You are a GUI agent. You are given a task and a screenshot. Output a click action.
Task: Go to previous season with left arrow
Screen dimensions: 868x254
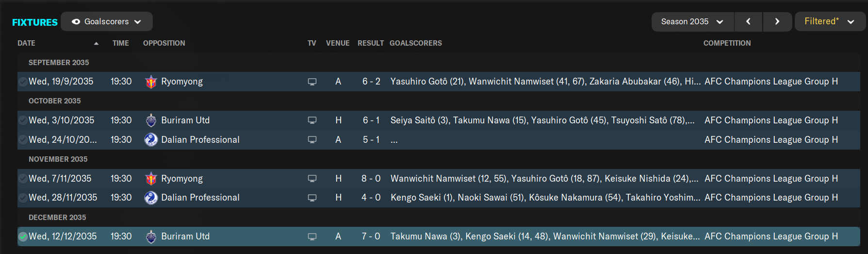[x=748, y=21]
